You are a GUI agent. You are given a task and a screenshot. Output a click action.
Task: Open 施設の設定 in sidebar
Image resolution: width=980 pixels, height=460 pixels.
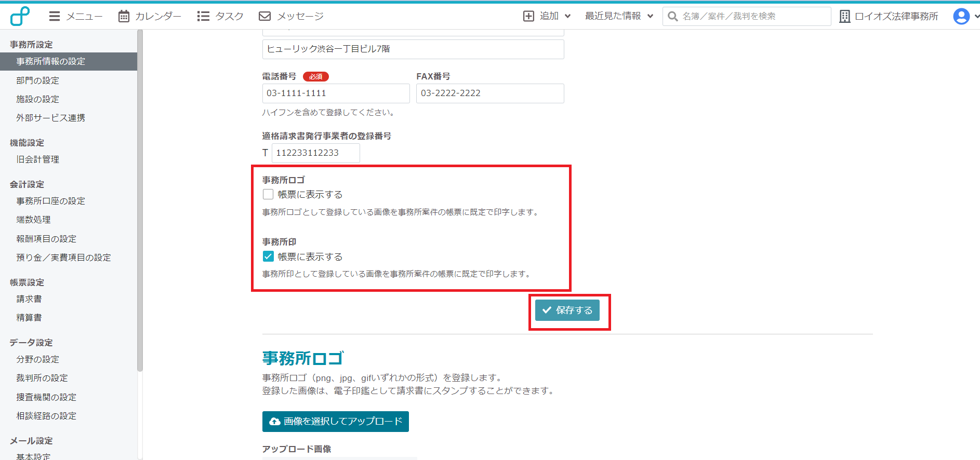pyautogui.click(x=37, y=99)
